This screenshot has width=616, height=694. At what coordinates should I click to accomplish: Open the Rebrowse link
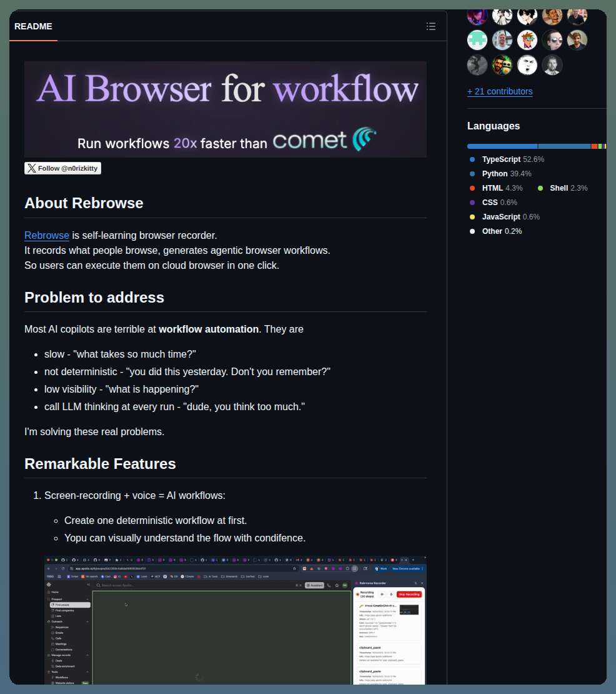click(47, 236)
